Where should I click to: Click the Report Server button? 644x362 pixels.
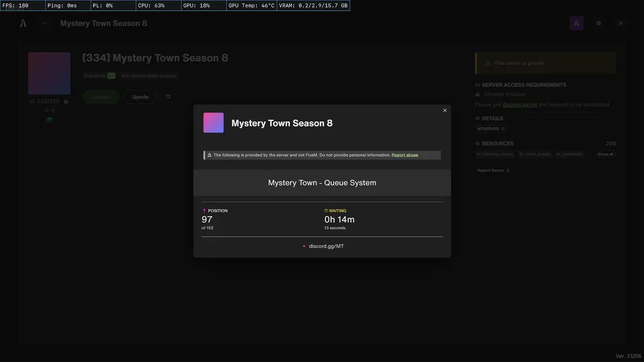click(x=494, y=170)
